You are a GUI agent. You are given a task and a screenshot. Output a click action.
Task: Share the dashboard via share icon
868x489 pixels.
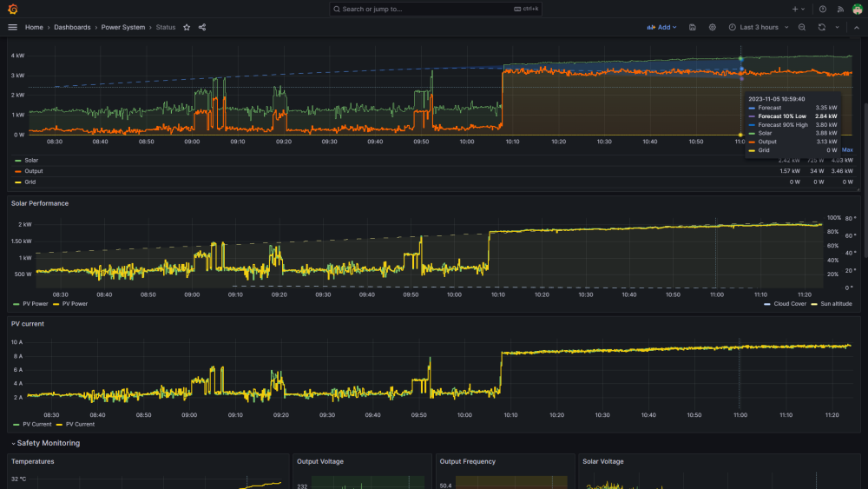click(202, 27)
